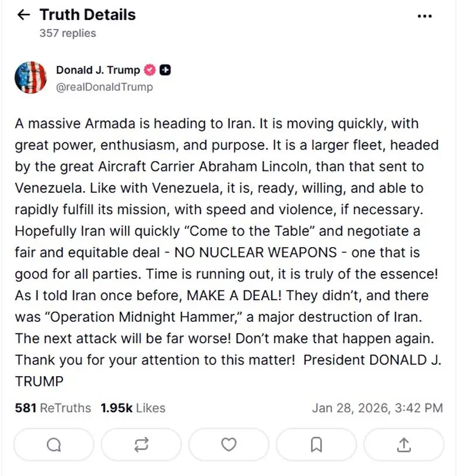Click the red verified checkmark badge
Image resolution: width=467 pixels, height=476 pixels.
point(149,71)
